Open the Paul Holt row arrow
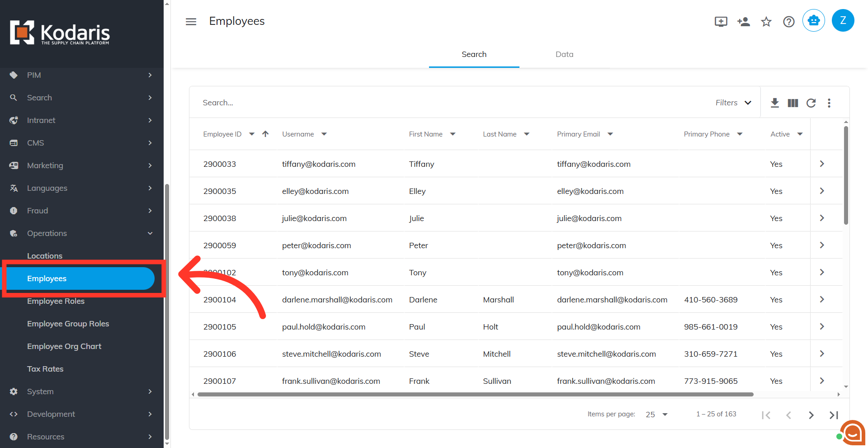868x448 pixels. coord(822,326)
